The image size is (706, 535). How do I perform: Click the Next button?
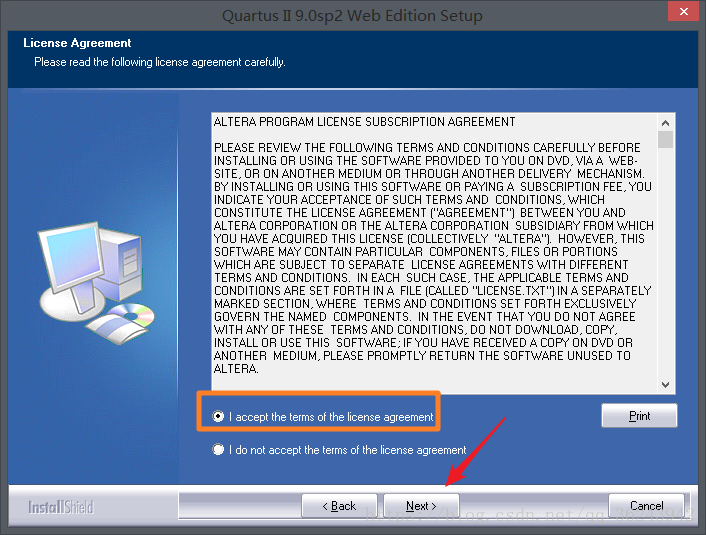tap(421, 506)
